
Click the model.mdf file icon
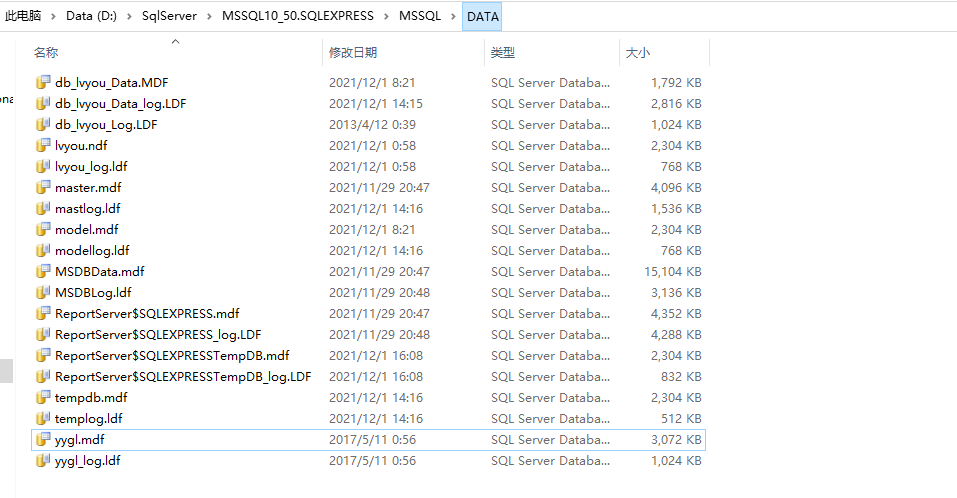[43, 229]
